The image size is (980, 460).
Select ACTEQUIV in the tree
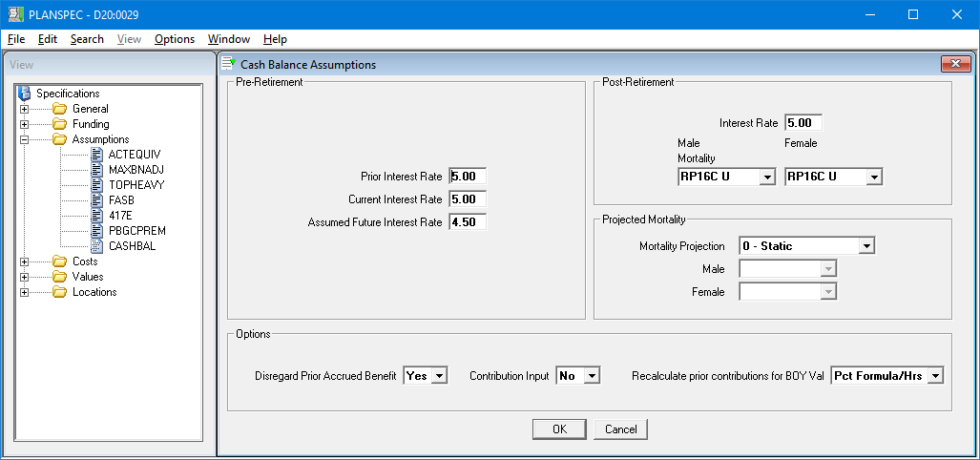click(x=133, y=155)
